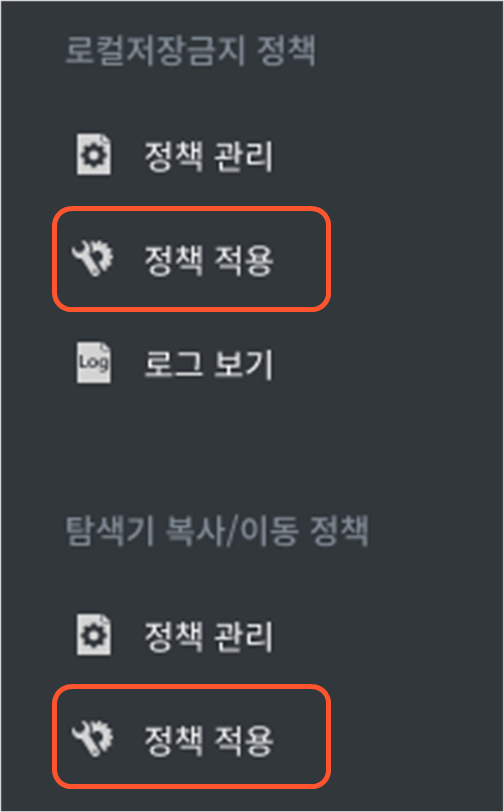Click the wrench-gear icon in 탐색기 복사/이동 정책 section
Image resolution: width=504 pixels, height=812 pixels.
pyautogui.click(x=92, y=739)
